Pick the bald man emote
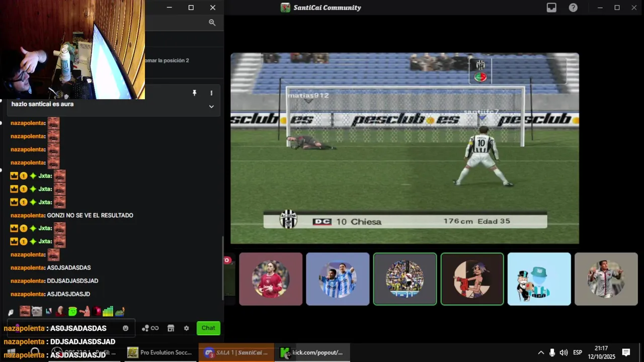644x362 pixels. pos(60,312)
